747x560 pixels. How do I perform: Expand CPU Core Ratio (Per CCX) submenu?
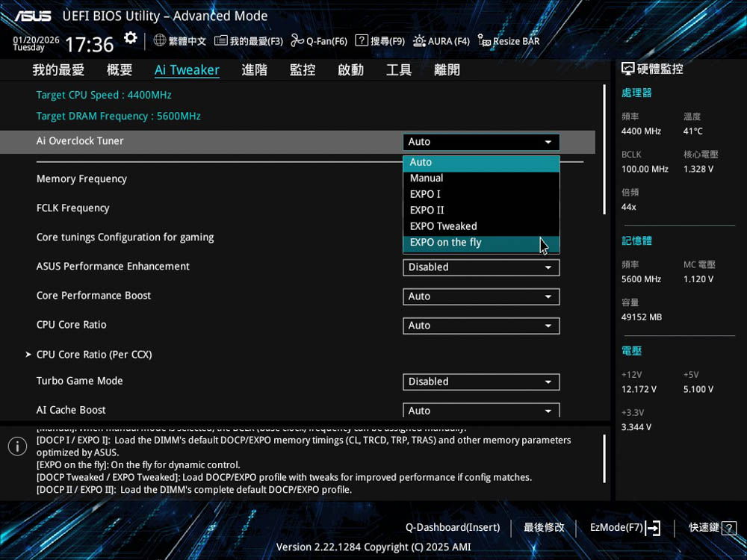tap(94, 355)
